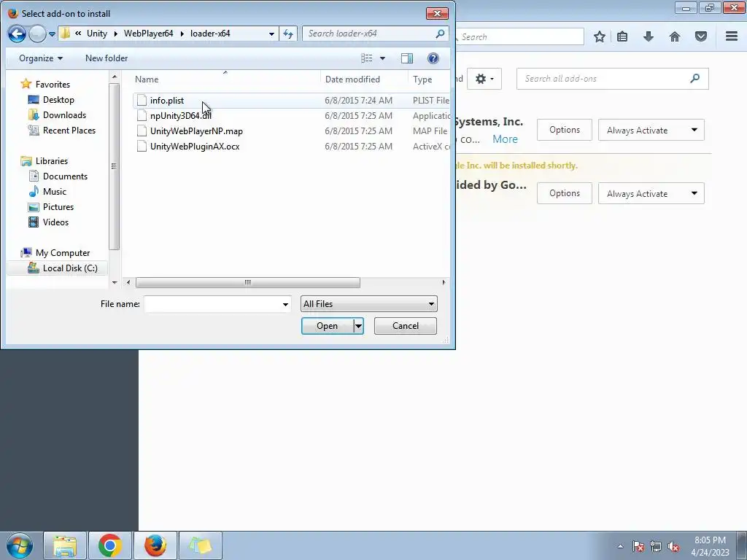747x560 pixels.
Task: Click the horizontal scrollbar of file list
Action: click(x=248, y=282)
